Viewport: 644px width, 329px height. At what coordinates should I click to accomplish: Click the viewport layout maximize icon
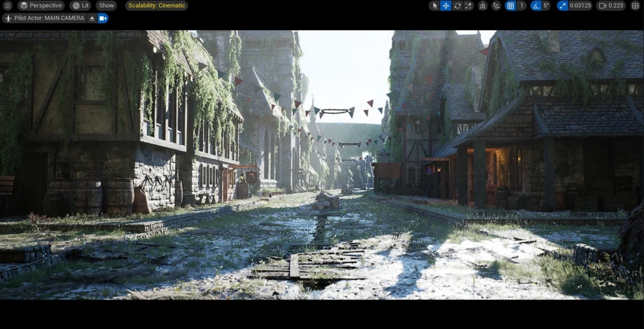[x=635, y=6]
